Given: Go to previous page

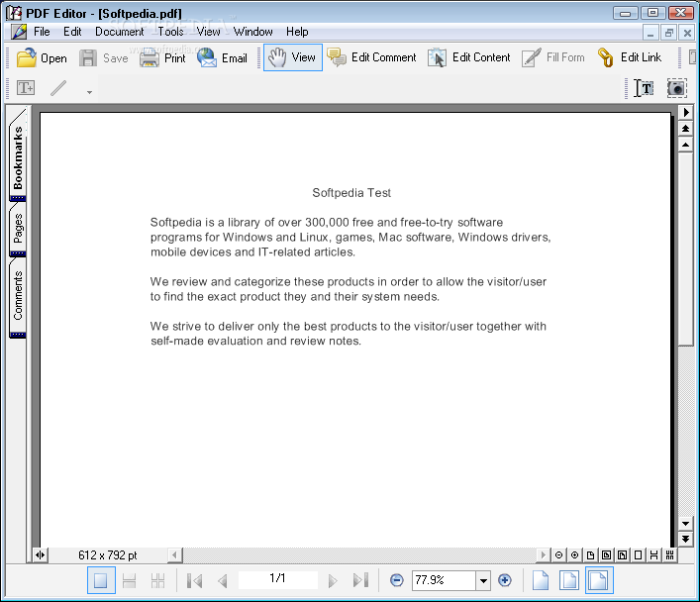Looking at the screenshot, I should click(223, 580).
